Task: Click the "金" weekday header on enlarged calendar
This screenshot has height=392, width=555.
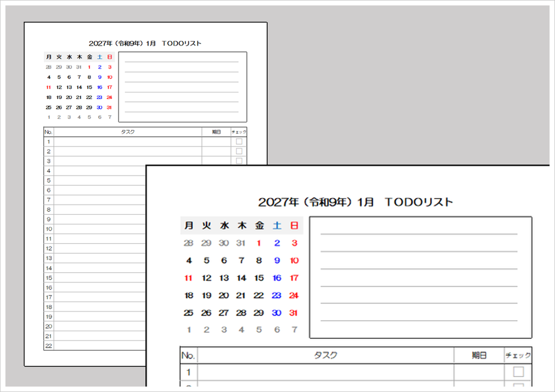Action: click(259, 226)
